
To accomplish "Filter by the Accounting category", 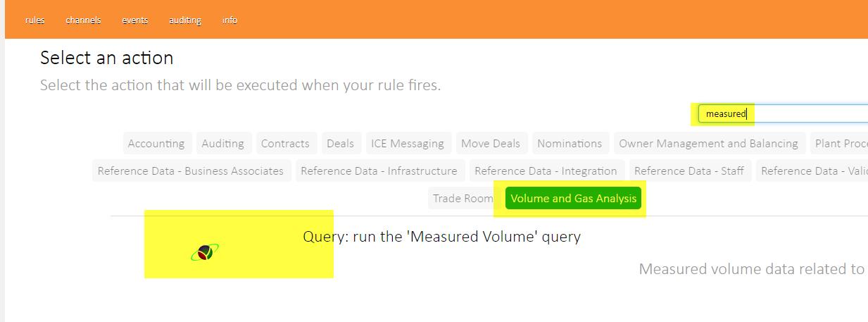I will (156, 143).
